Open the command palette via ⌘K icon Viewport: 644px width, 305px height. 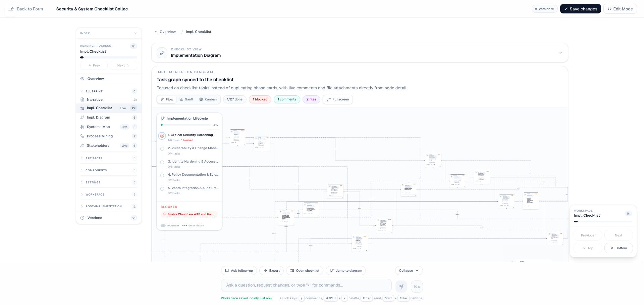(x=417, y=286)
